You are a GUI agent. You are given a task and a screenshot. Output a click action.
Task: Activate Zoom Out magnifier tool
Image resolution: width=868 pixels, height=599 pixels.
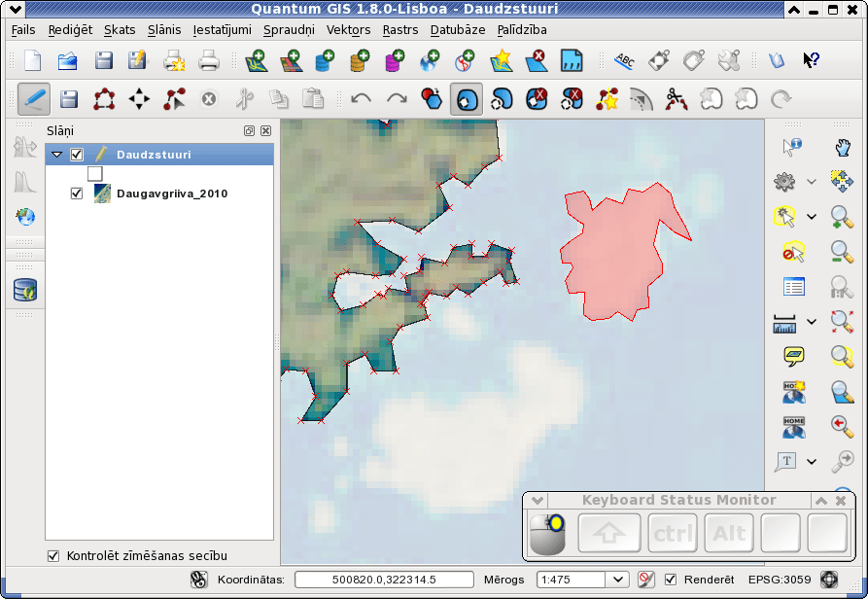tap(842, 252)
